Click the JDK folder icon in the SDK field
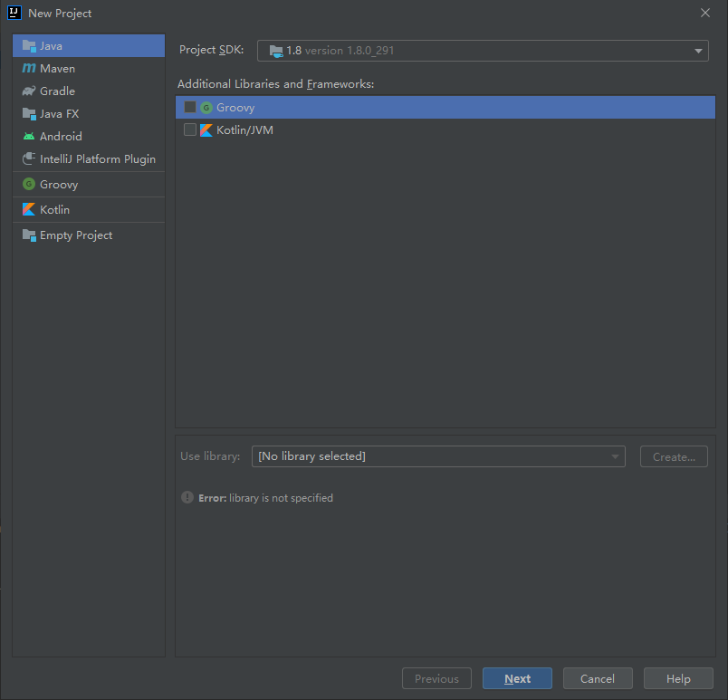Viewport: 728px width, 700px height. (276, 51)
